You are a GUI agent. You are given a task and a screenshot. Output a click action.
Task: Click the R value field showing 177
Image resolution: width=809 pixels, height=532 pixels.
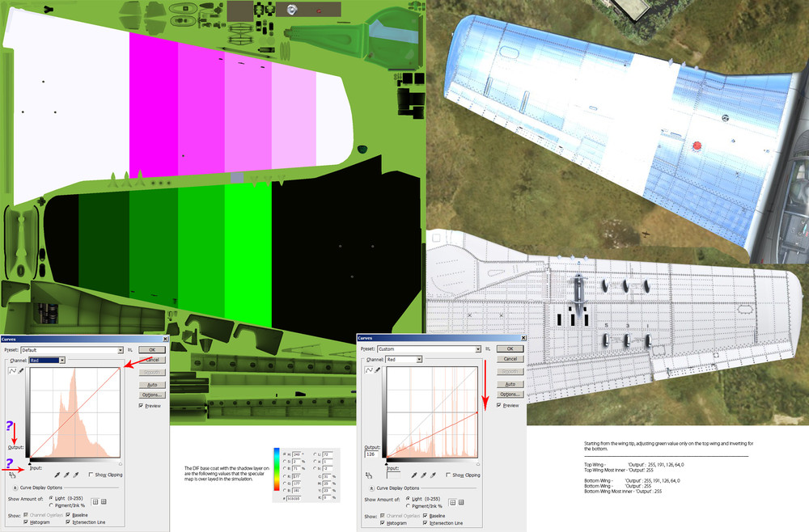(296, 476)
